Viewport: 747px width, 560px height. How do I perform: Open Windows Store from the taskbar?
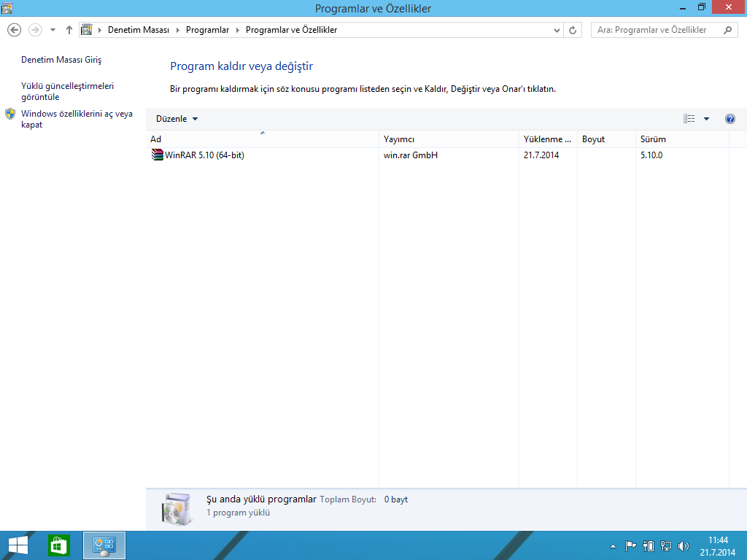pos(58,545)
